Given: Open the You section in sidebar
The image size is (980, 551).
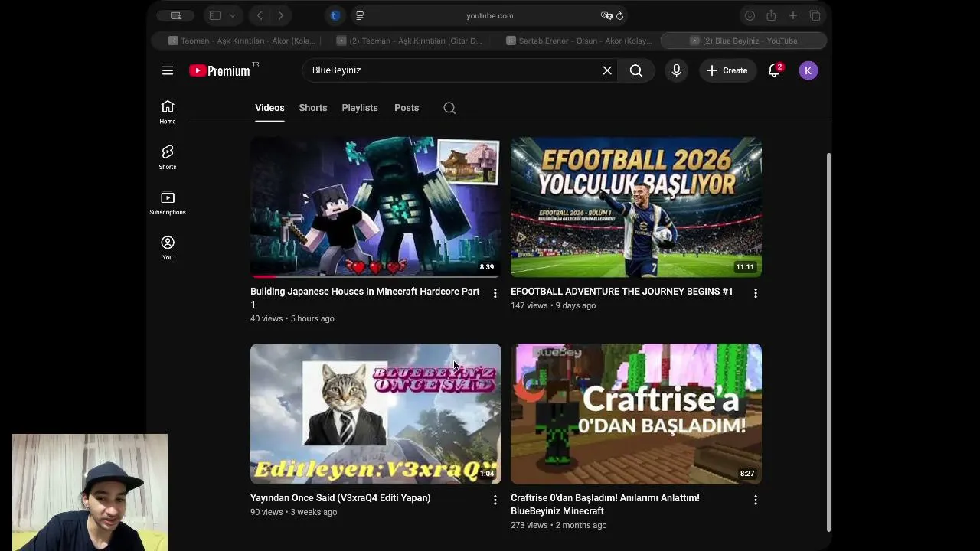Looking at the screenshot, I should pos(168,248).
